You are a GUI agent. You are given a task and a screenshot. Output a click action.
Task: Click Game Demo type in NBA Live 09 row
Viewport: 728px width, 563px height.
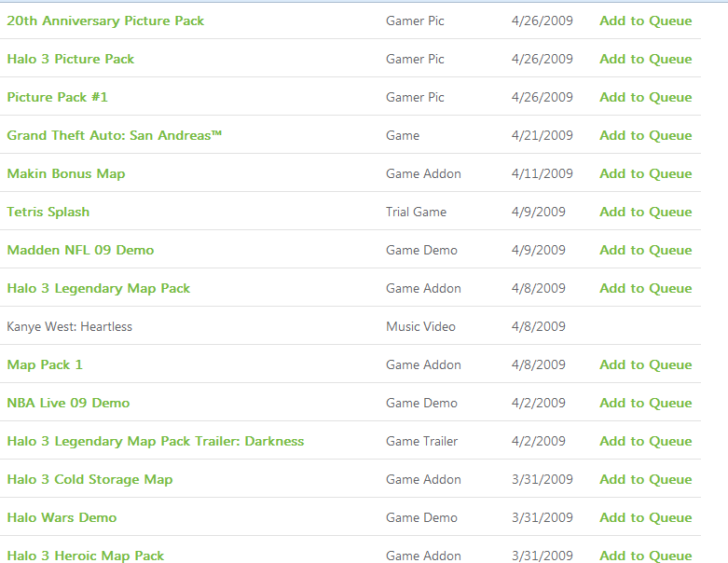[x=421, y=403]
